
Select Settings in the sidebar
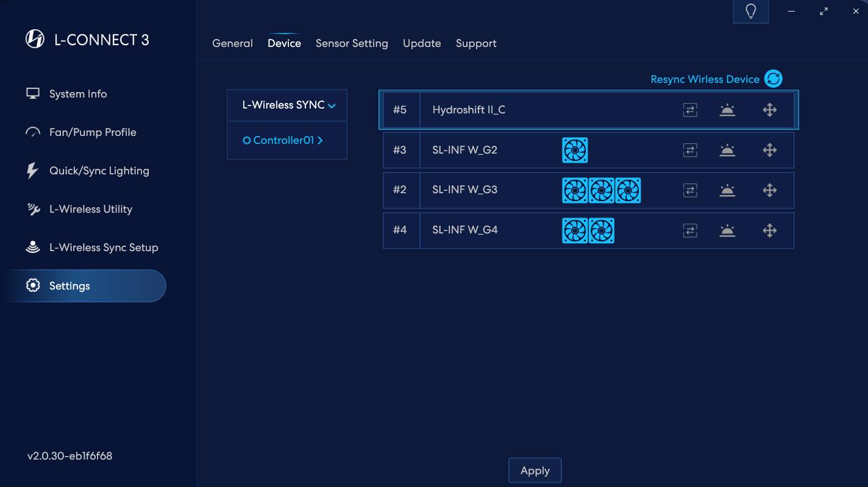(x=83, y=286)
